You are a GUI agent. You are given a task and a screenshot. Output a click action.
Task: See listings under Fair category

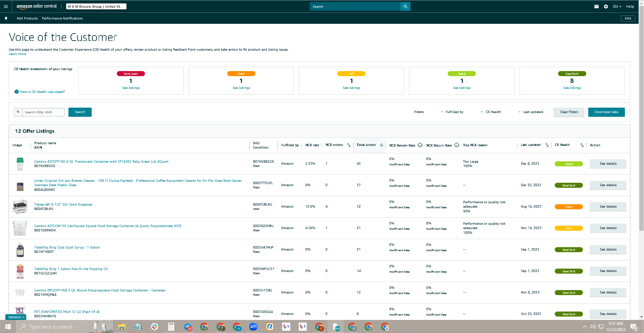coord(351,88)
